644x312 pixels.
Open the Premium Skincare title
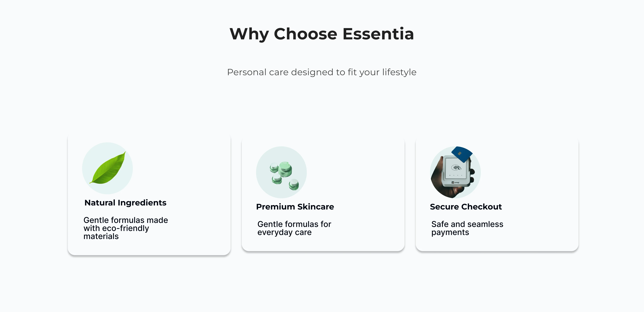pyautogui.click(x=295, y=207)
